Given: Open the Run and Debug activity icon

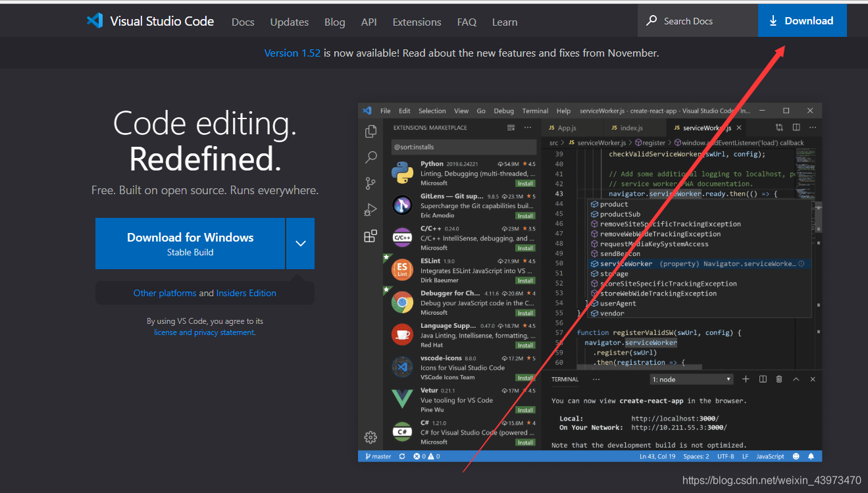Looking at the screenshot, I should pyautogui.click(x=371, y=210).
